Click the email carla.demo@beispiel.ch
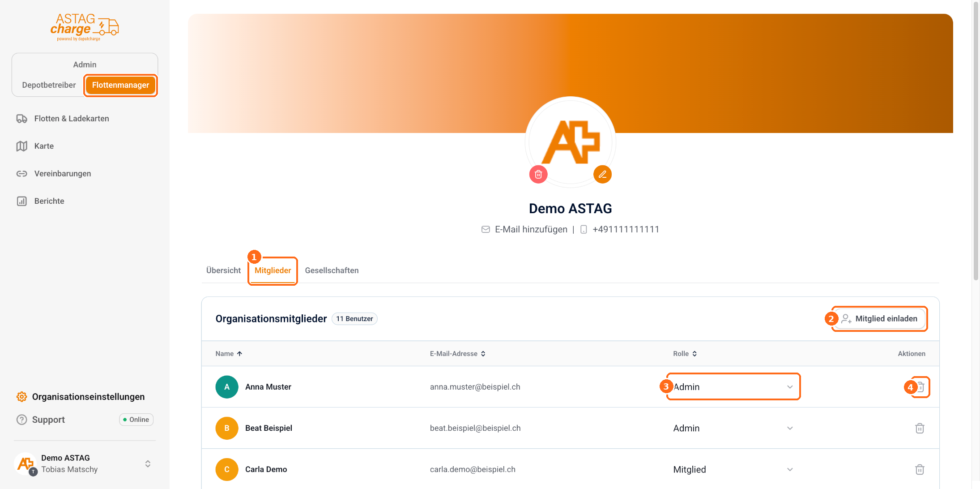 tap(473, 469)
